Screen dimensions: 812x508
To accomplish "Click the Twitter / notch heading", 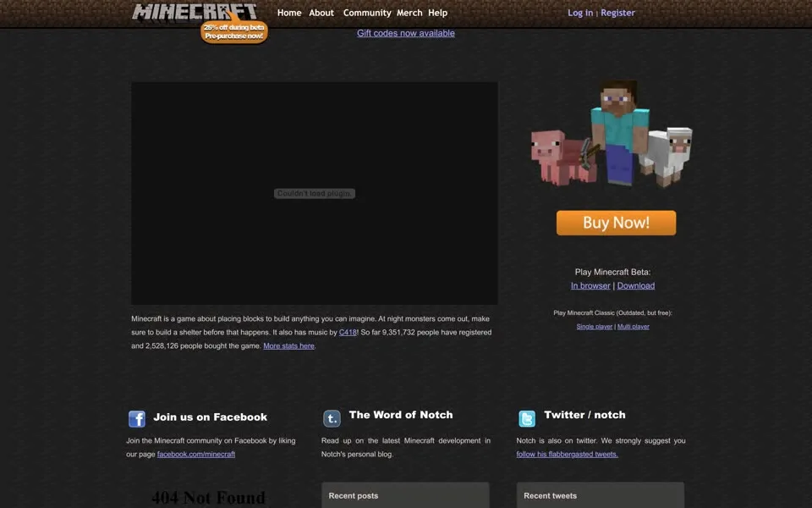I will pyautogui.click(x=584, y=415).
